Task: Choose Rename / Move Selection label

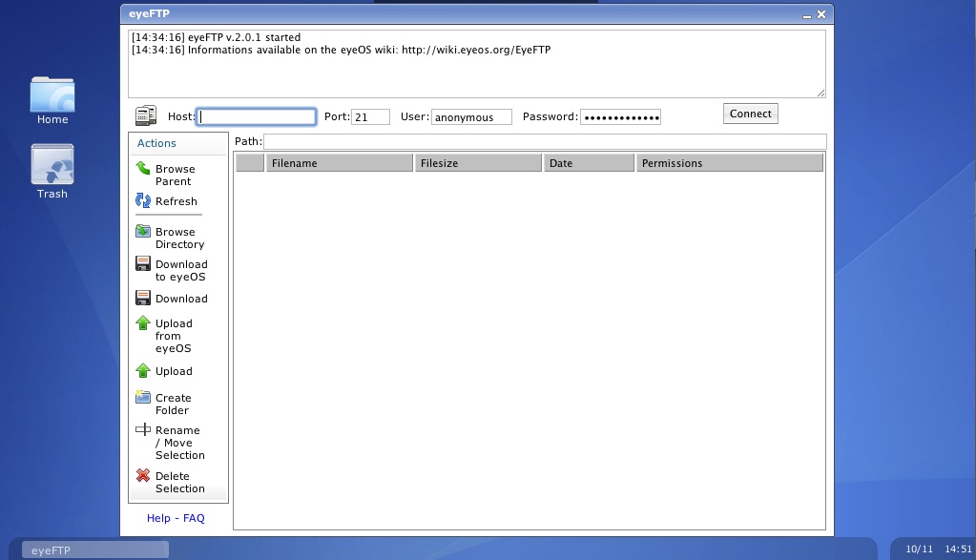Action: (180, 443)
